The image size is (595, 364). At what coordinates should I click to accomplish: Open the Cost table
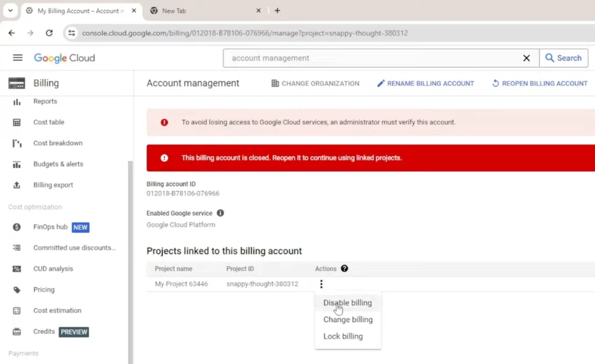pyautogui.click(x=48, y=122)
